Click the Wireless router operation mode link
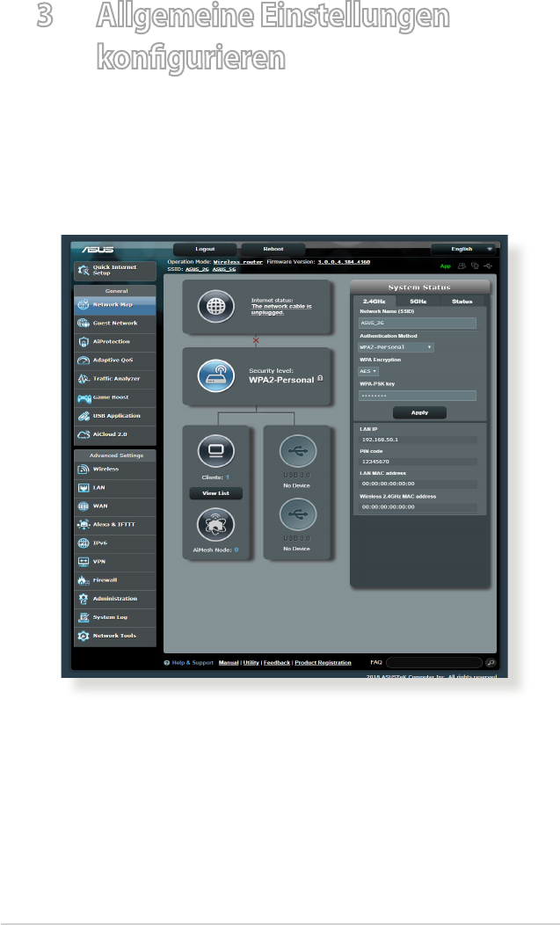 tap(238, 262)
